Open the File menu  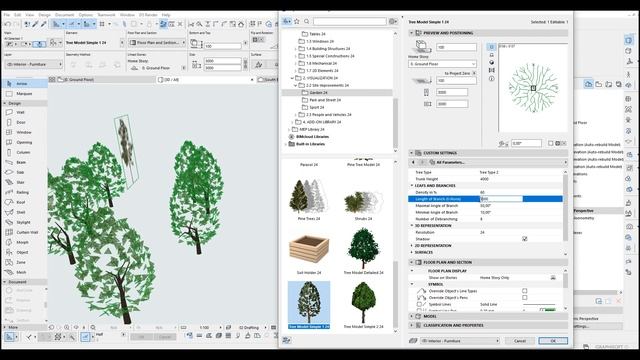[x=7, y=15]
